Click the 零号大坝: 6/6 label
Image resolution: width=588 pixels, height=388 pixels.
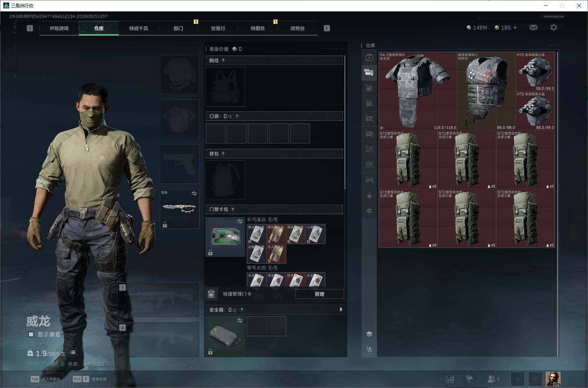pos(262,268)
